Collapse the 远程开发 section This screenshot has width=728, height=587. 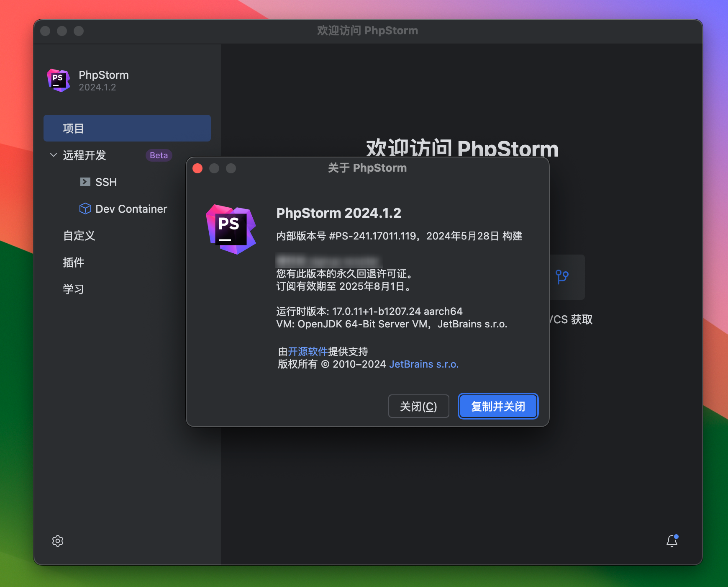tap(54, 155)
